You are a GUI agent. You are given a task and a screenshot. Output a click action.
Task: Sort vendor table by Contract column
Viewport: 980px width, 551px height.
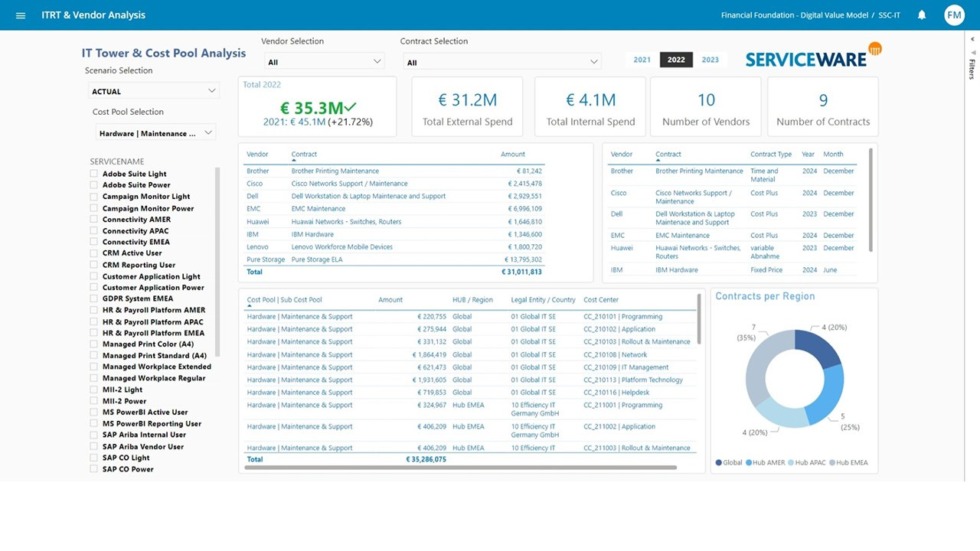tap(304, 155)
